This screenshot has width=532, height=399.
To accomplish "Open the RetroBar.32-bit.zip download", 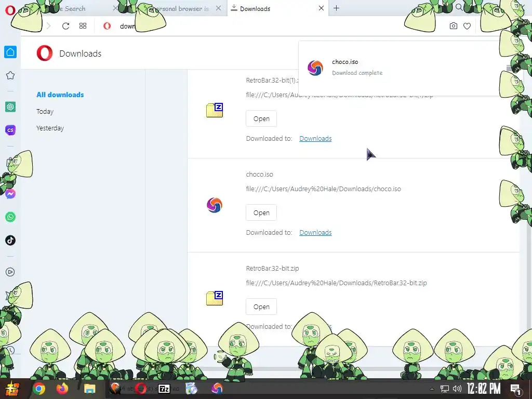I will click(x=261, y=307).
